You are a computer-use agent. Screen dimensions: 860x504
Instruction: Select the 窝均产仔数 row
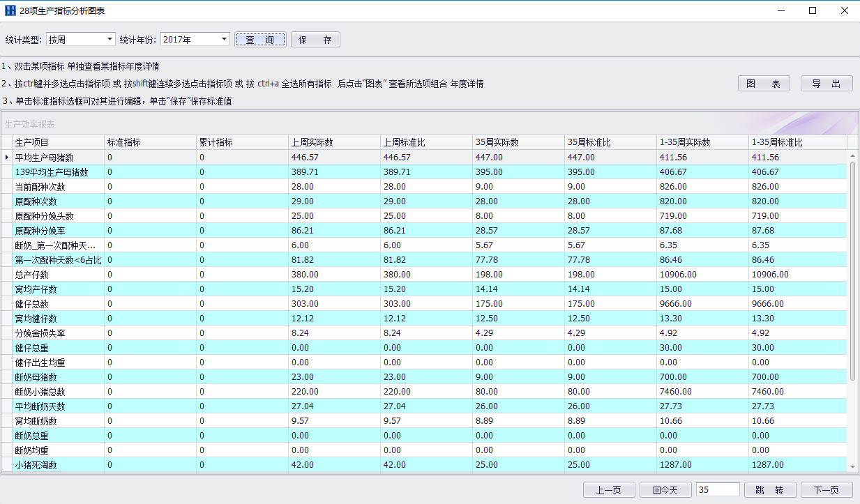59,289
